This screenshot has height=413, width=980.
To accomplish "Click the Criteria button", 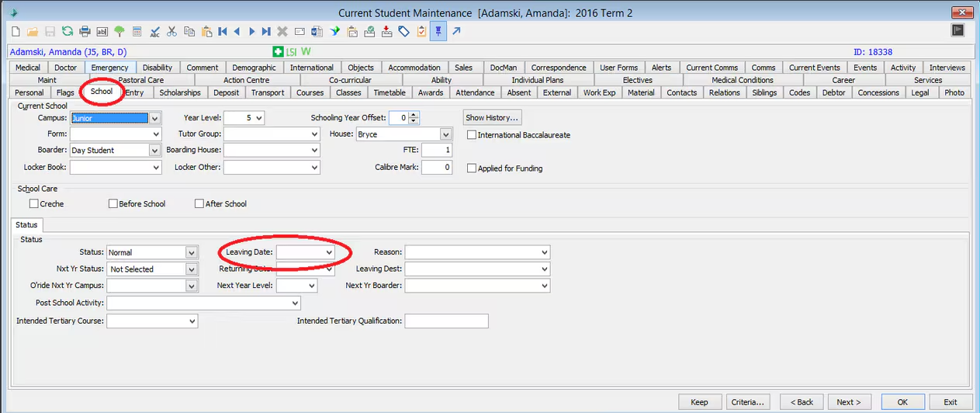I will [x=748, y=402].
